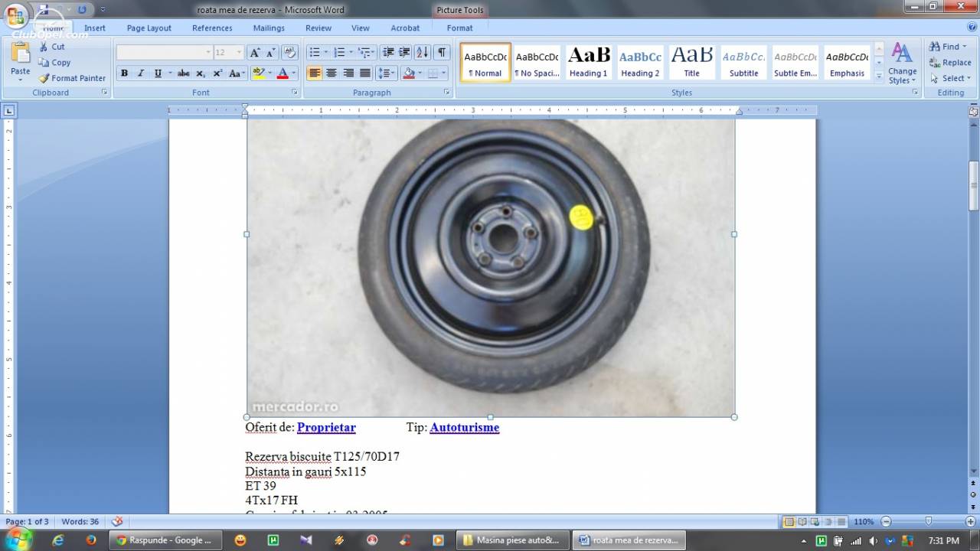
Task: Toggle italic formatting
Action: pyautogui.click(x=141, y=73)
